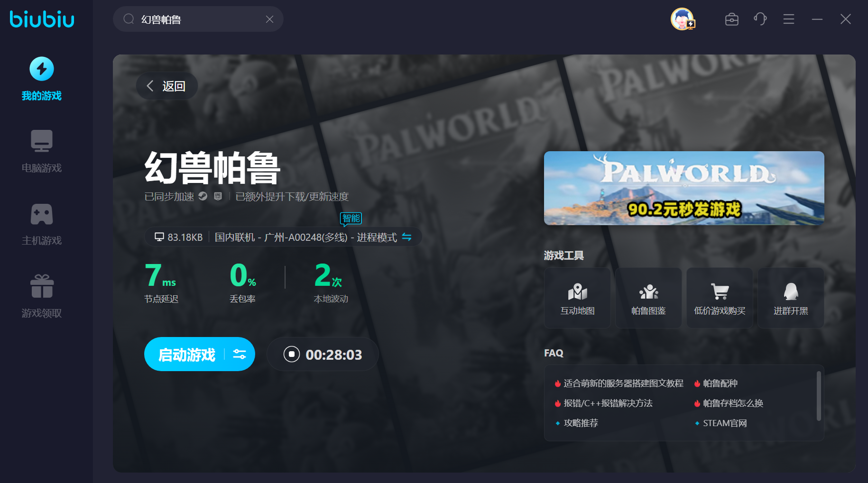Screen dimensions: 868x483
Task: Open the hamburger menu in title bar
Action: pos(788,19)
